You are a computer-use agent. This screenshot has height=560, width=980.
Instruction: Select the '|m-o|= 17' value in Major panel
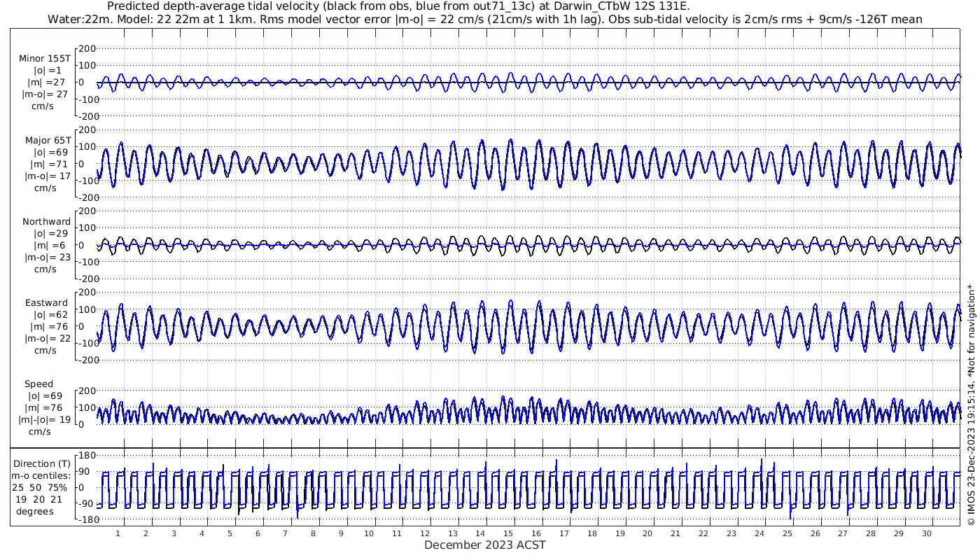pos(47,176)
